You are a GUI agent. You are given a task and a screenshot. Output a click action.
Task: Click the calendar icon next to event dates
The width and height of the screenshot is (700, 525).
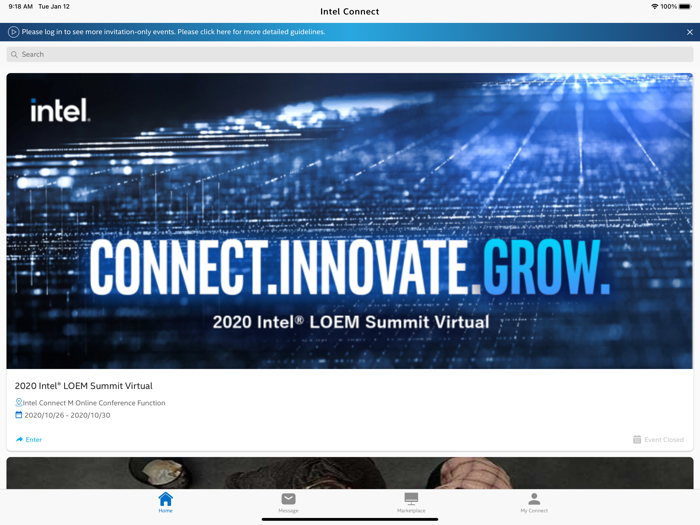click(19, 415)
